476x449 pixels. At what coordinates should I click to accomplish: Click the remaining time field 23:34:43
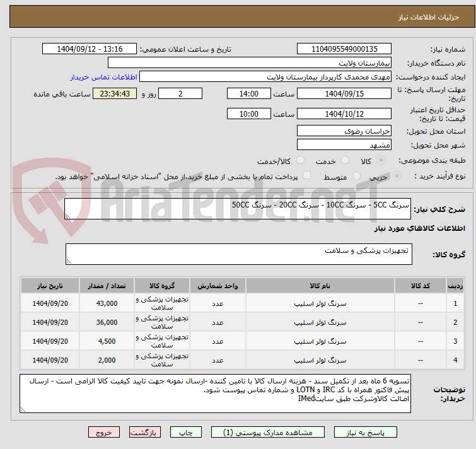click(115, 93)
